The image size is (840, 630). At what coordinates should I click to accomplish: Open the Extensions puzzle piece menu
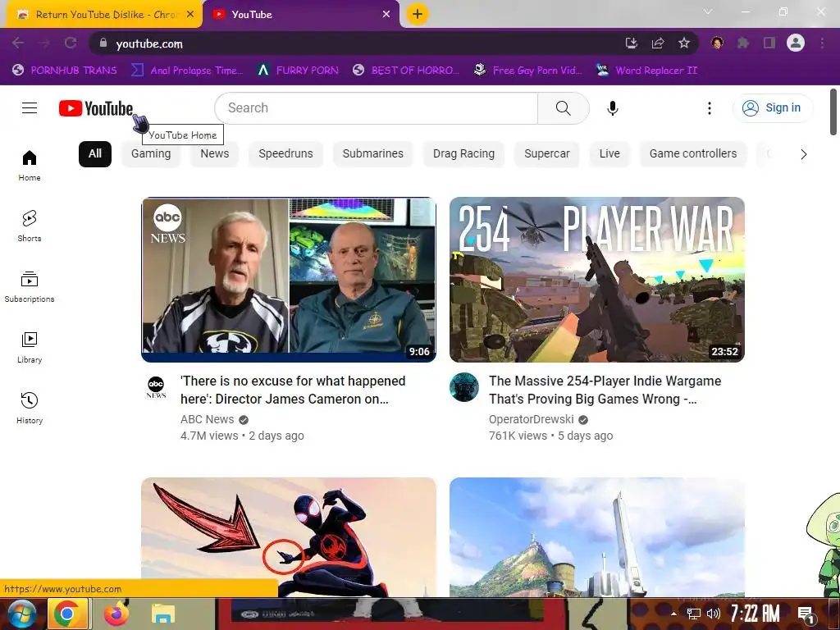(x=743, y=43)
